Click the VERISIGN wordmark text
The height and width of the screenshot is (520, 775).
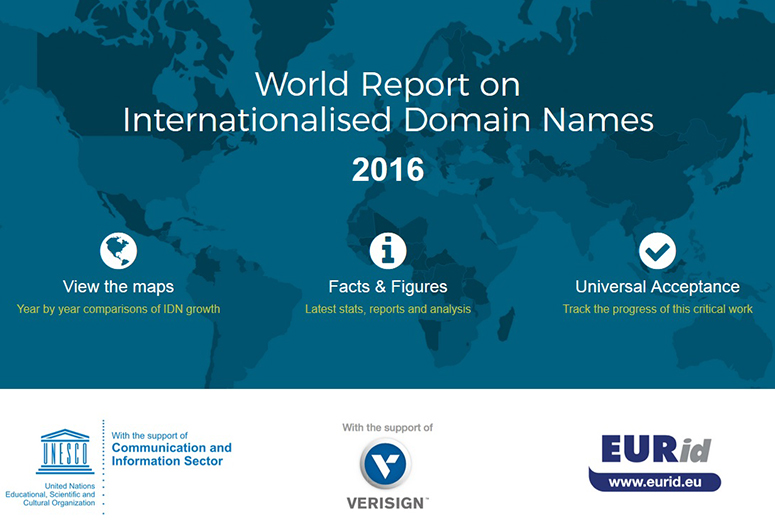click(387, 502)
